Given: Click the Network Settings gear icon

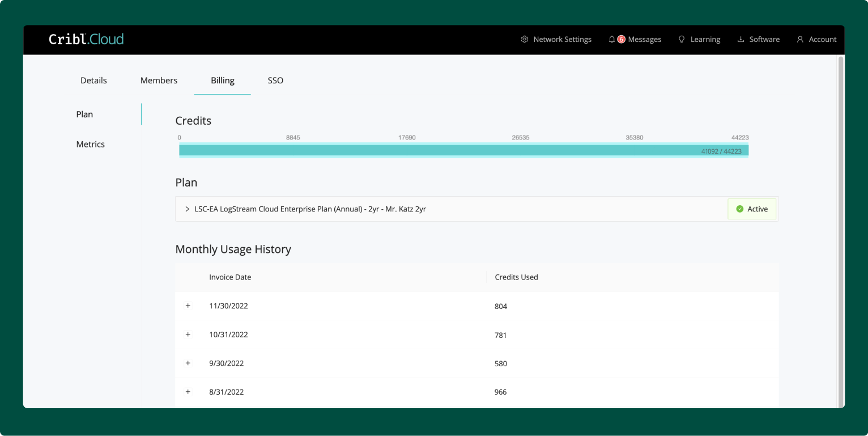Looking at the screenshot, I should (525, 40).
